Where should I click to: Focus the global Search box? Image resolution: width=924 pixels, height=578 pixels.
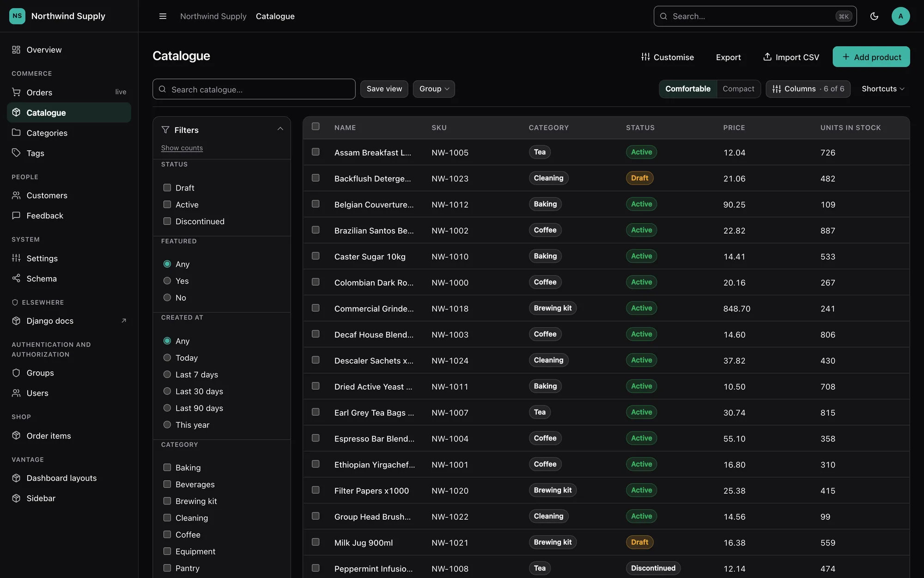755,16
